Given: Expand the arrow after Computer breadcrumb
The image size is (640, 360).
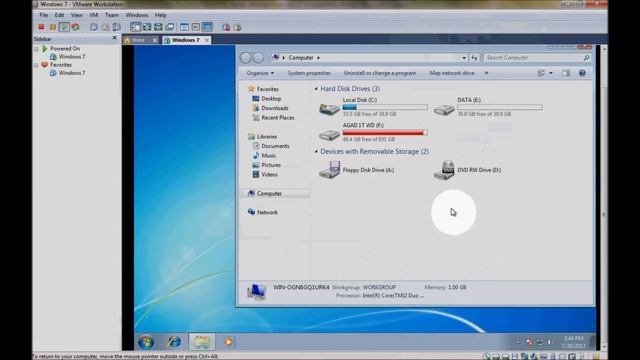Looking at the screenshot, I should [318, 58].
